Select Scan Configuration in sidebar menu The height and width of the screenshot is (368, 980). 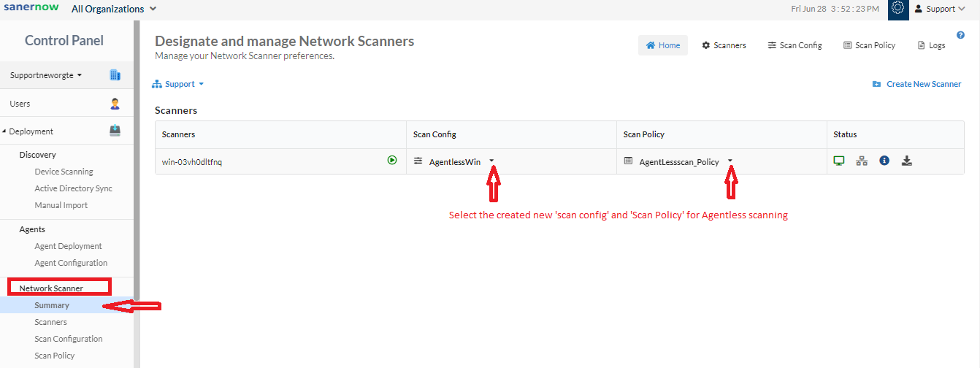[x=68, y=339]
